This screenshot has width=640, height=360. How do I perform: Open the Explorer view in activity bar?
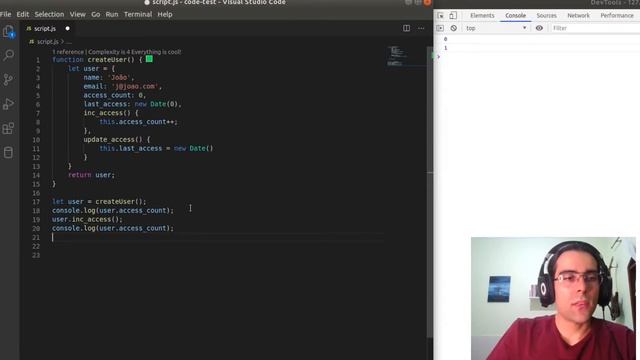(9, 31)
